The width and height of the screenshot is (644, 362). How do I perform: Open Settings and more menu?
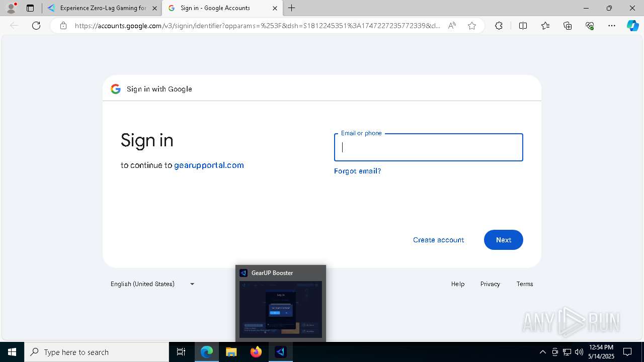[612, 26]
